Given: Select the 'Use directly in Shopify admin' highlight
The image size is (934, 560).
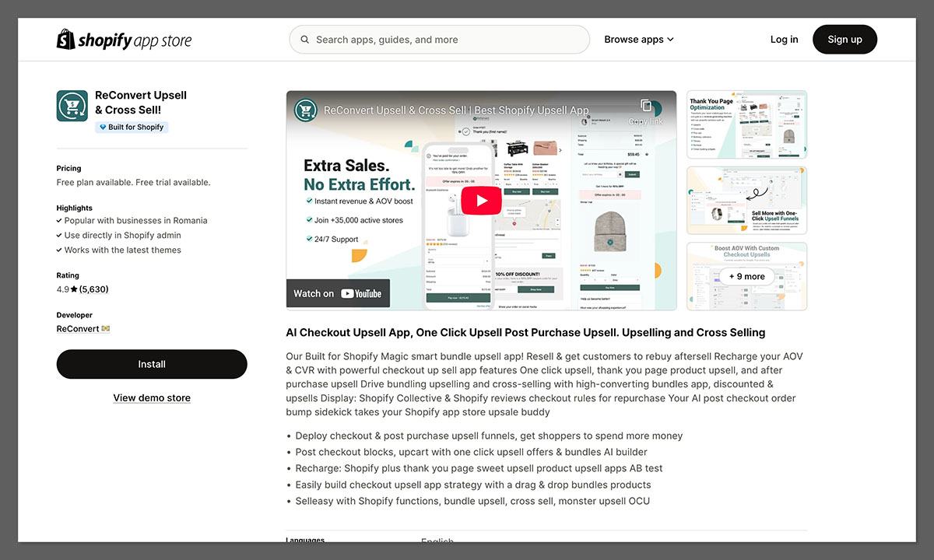Looking at the screenshot, I should [x=118, y=235].
